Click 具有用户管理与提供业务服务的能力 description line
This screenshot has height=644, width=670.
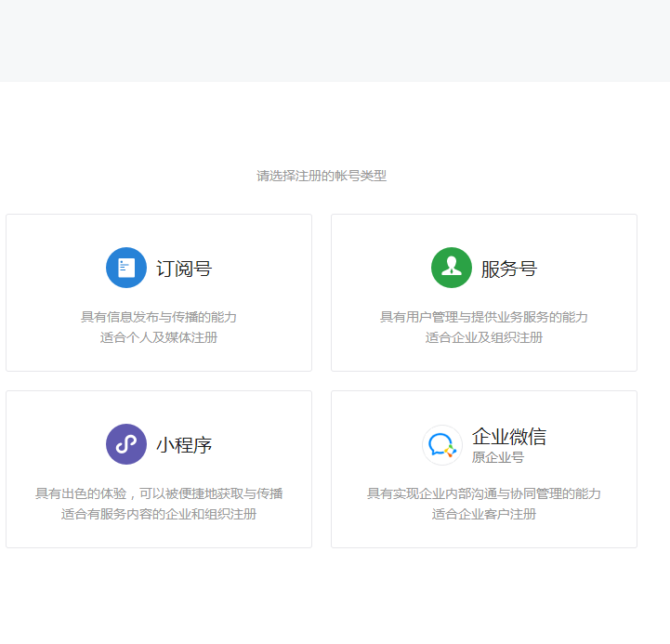[x=484, y=317]
